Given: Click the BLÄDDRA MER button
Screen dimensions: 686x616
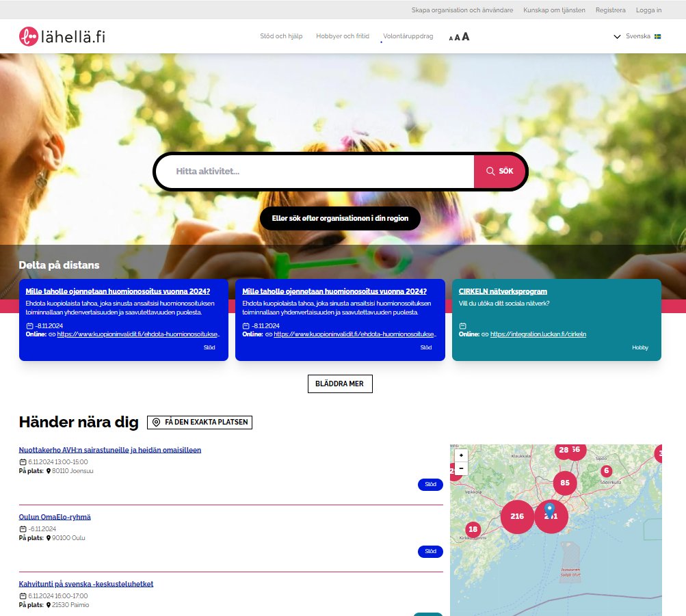Looking at the screenshot, I should (340, 384).
